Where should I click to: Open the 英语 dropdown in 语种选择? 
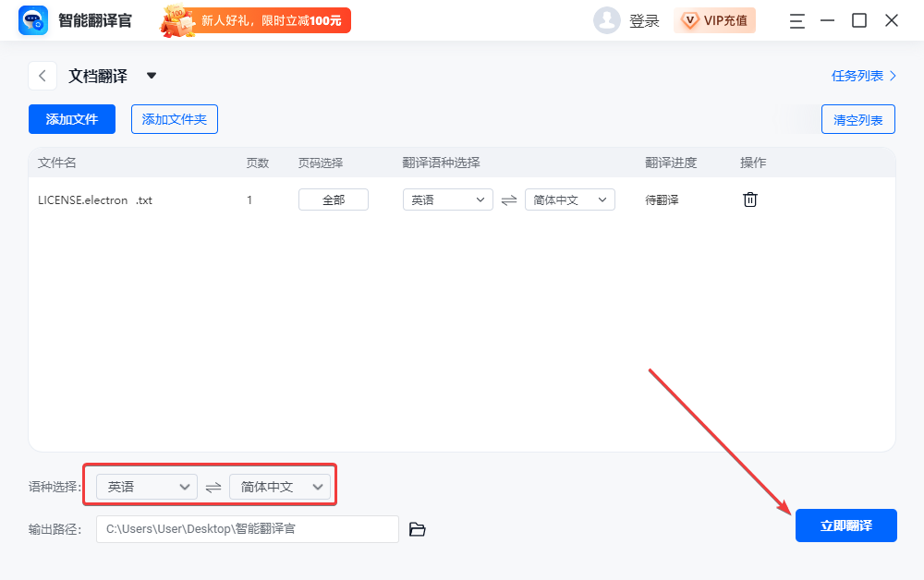pos(145,486)
